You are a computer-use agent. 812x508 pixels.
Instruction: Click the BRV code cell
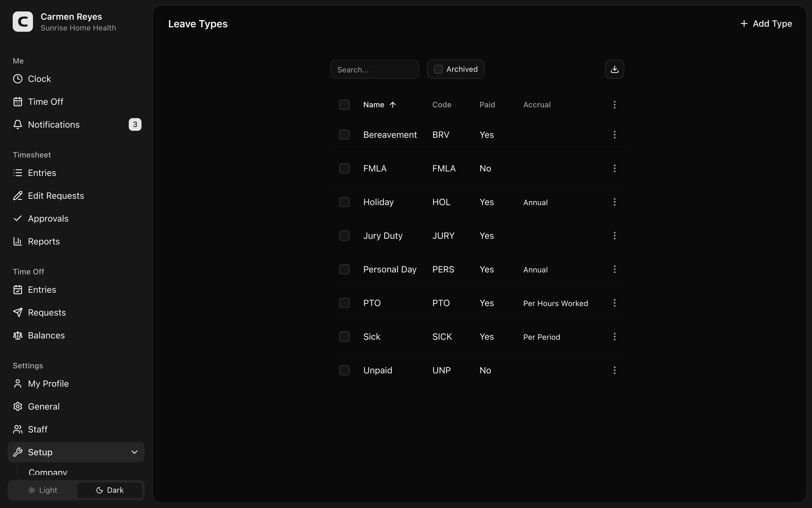[440, 135]
